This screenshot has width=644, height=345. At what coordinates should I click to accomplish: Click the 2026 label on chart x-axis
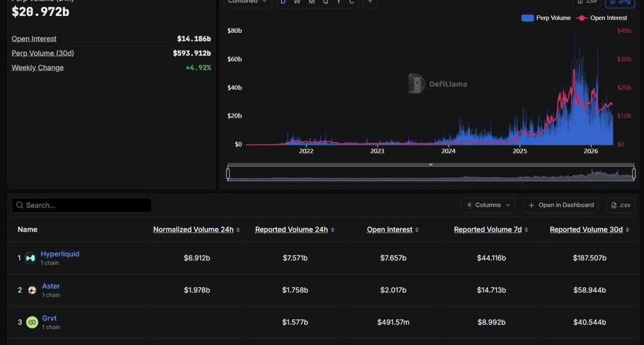click(591, 152)
